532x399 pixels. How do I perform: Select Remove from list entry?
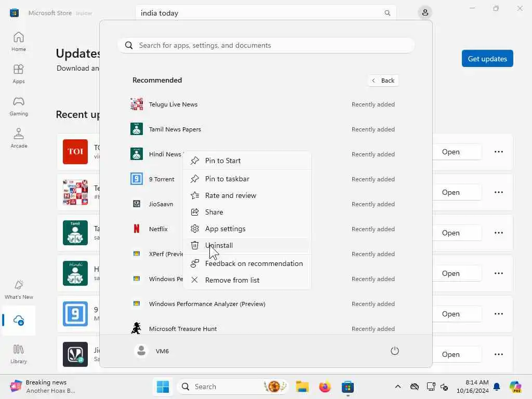[247, 280]
